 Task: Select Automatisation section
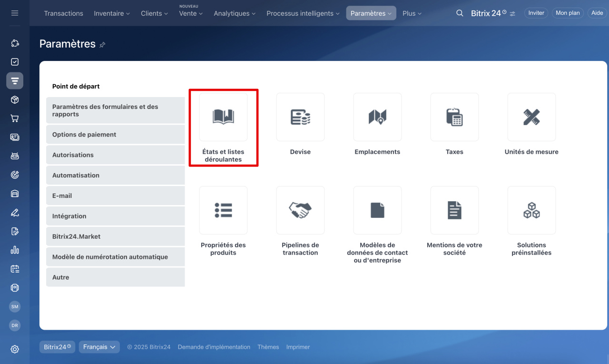coord(116,175)
